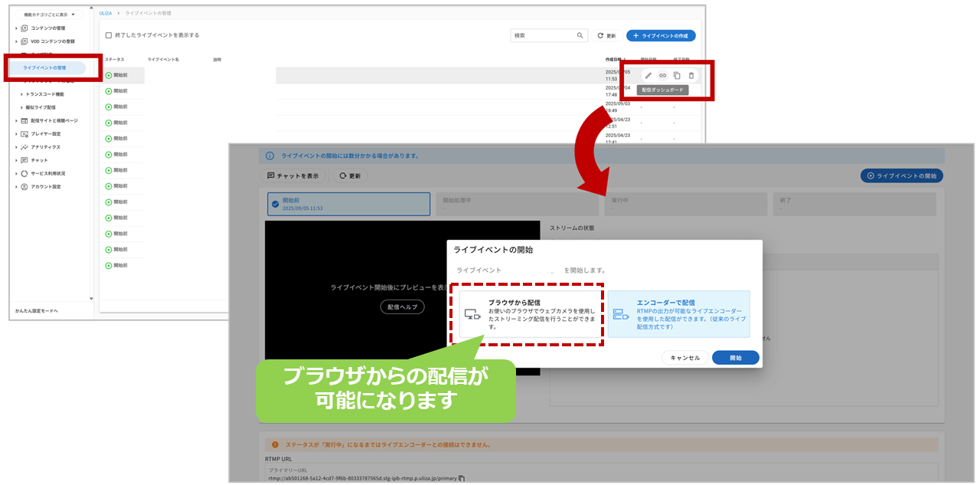The height and width of the screenshot is (485, 980).
Task: Click the trash icon to delete the live event
Action: (x=691, y=75)
